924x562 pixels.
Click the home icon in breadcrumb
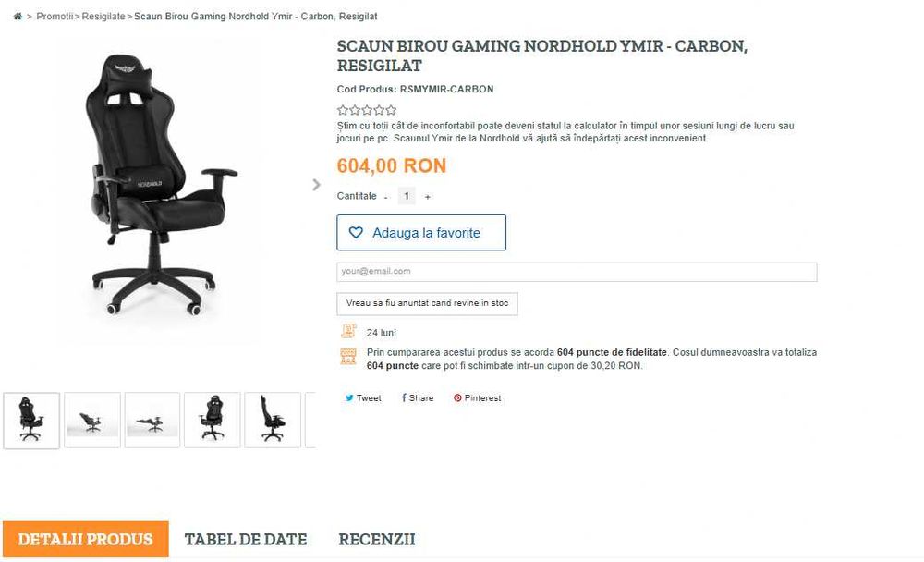tap(18, 17)
